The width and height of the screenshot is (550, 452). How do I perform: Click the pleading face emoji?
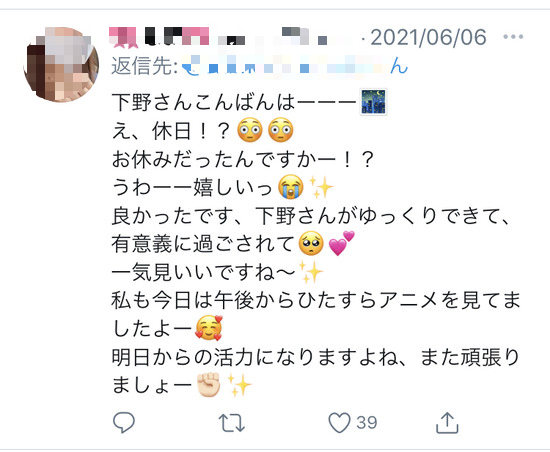tap(311, 243)
